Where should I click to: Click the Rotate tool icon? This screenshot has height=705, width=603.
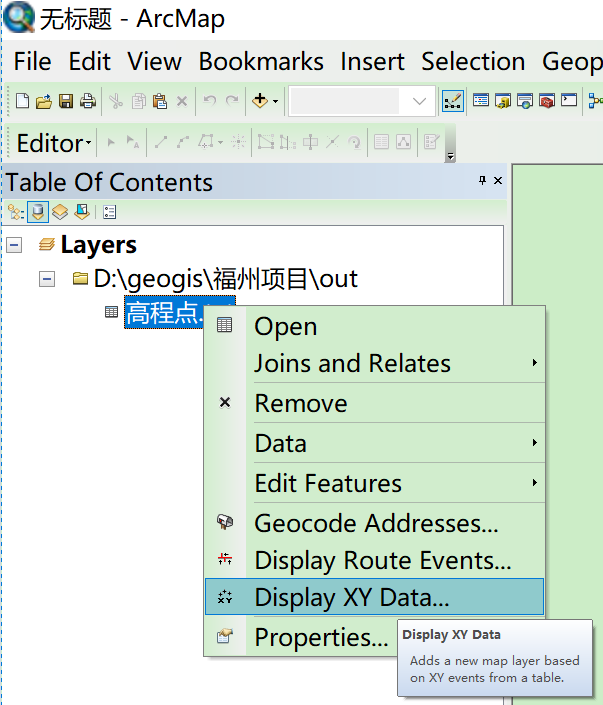tap(354, 143)
